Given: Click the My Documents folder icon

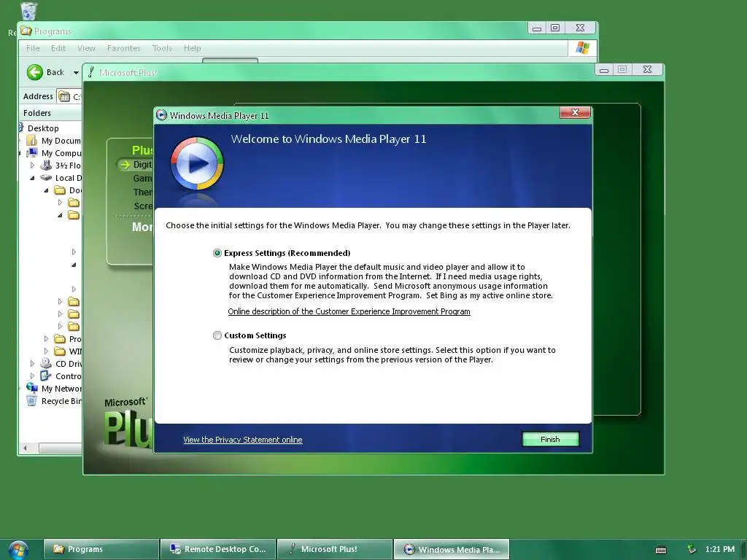Looking at the screenshot, I should [x=31, y=141].
